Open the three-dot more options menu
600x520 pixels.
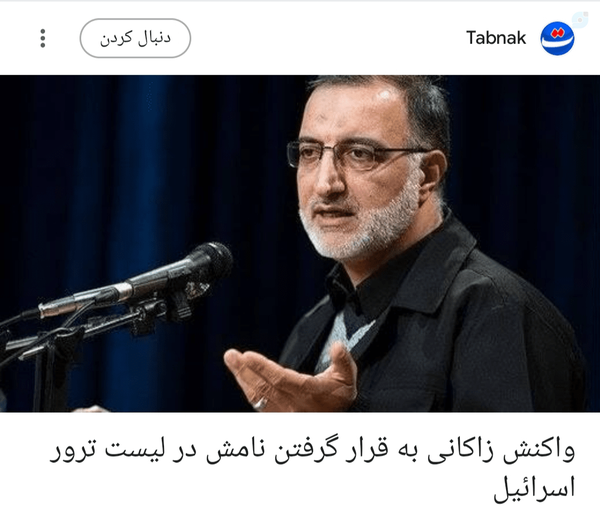click(43, 38)
